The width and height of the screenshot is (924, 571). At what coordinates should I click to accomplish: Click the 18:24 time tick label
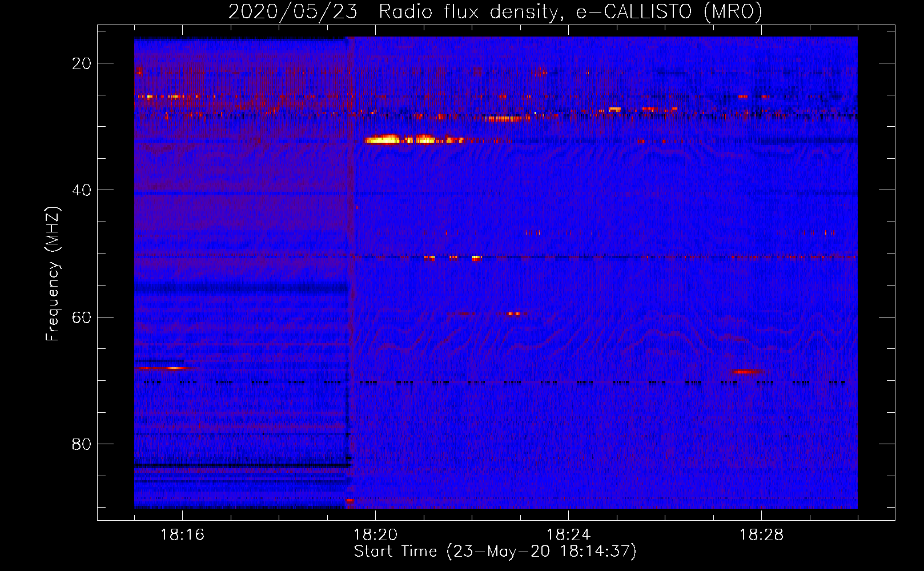pos(568,535)
